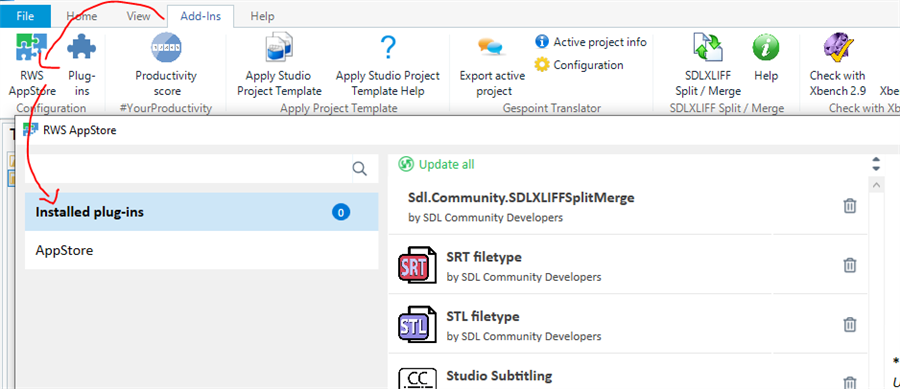900x389 pixels.
Task: Select AppStore in the sidebar
Action: point(201,250)
